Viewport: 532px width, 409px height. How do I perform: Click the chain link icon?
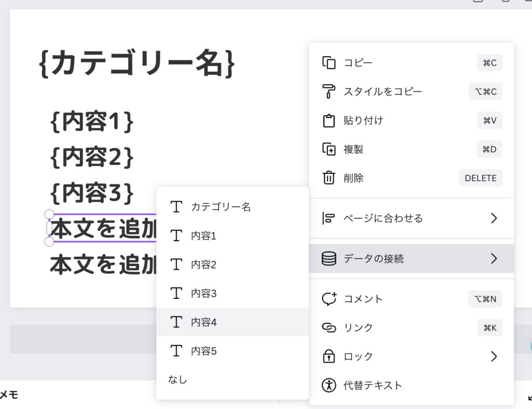click(x=329, y=327)
